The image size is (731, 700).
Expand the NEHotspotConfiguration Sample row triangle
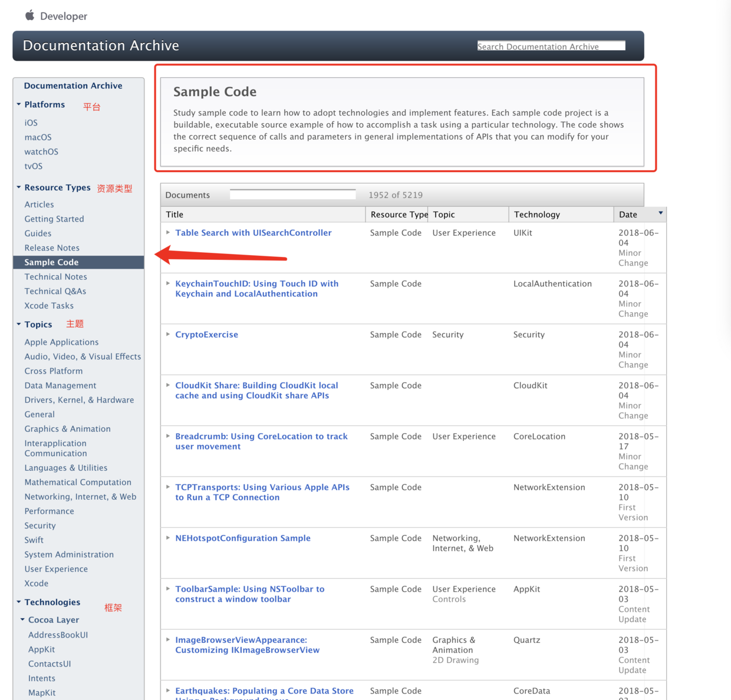[168, 538]
